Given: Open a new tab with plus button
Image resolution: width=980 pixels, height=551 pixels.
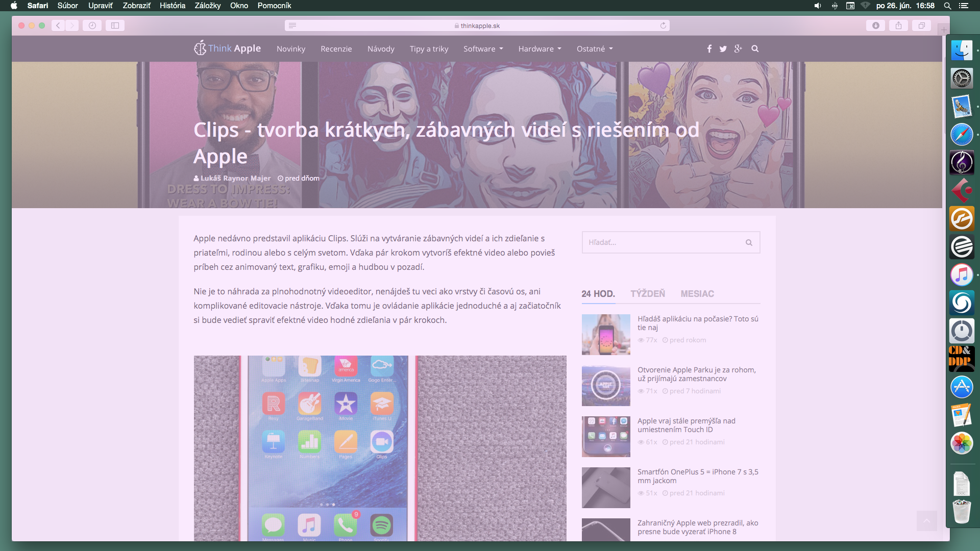Looking at the screenshot, I should (944, 30).
